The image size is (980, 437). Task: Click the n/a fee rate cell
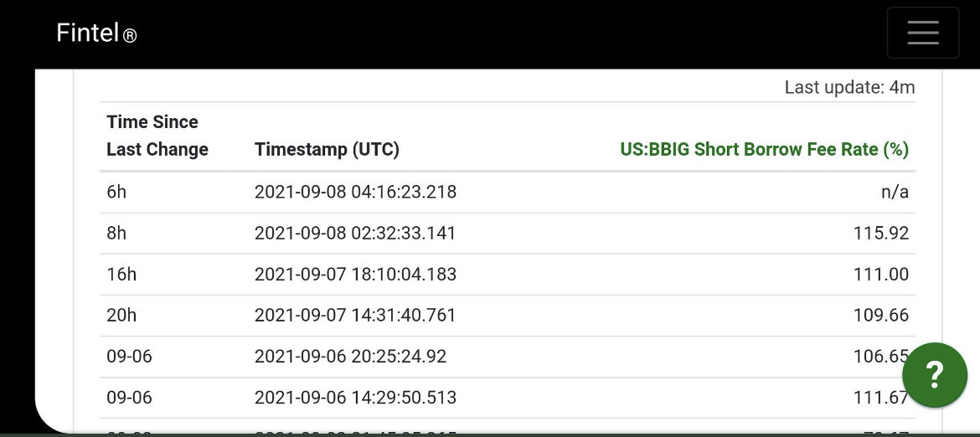click(x=895, y=193)
